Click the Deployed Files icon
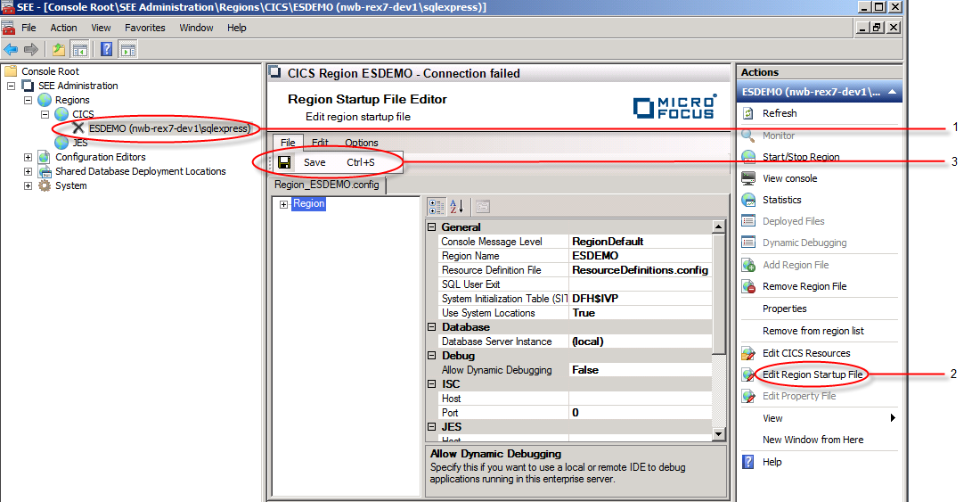The image size is (980, 502). pyautogui.click(x=748, y=221)
